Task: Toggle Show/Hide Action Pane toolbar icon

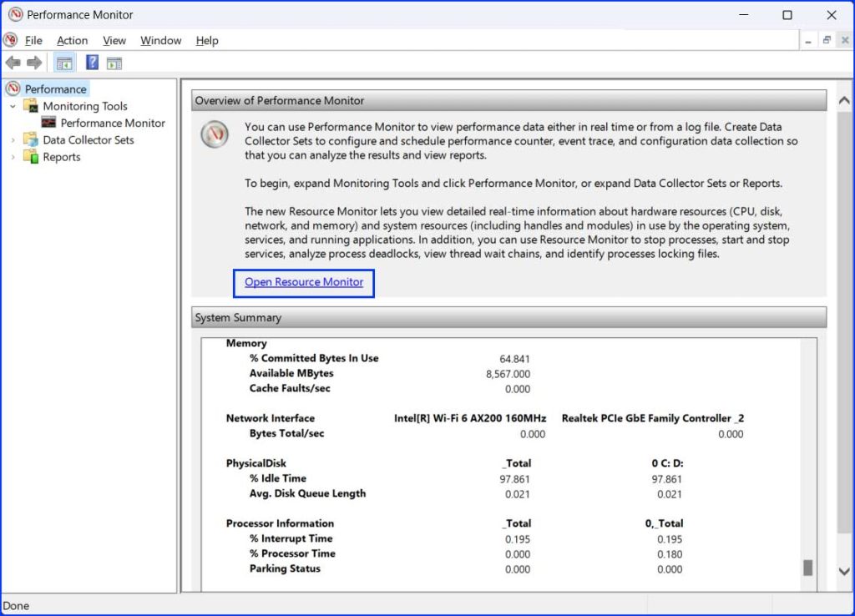Action: click(114, 63)
